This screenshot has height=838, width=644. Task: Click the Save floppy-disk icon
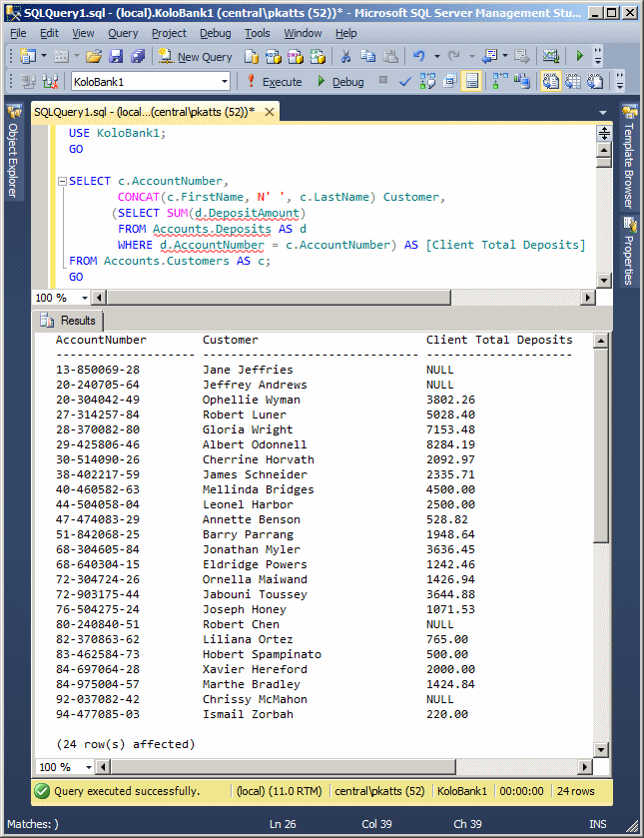tap(116, 56)
